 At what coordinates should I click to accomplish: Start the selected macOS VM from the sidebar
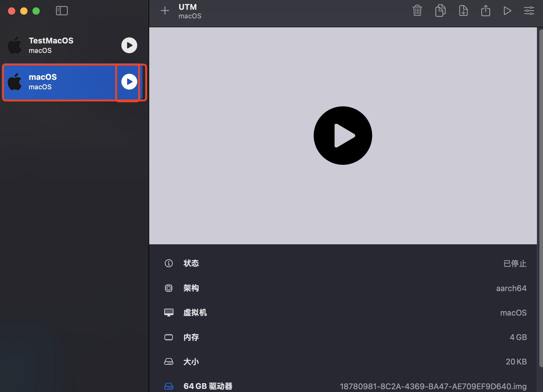point(129,82)
